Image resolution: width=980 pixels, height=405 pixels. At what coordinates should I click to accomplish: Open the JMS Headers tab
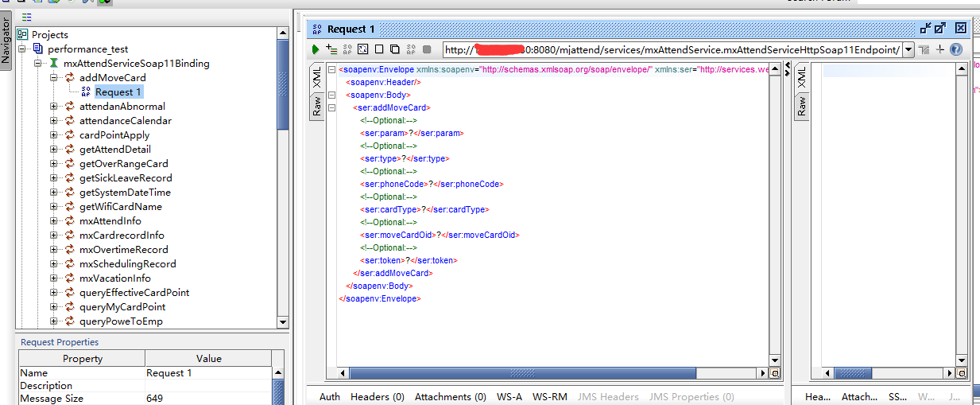608,396
